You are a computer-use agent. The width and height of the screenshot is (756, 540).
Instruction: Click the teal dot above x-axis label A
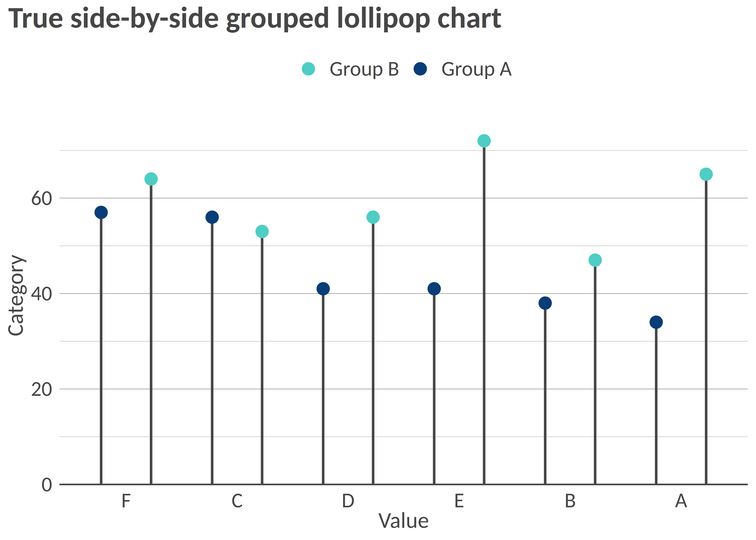coord(706,174)
